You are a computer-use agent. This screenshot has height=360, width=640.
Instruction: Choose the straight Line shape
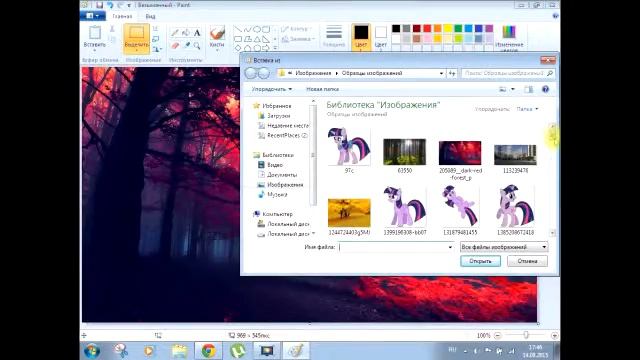(238, 29)
